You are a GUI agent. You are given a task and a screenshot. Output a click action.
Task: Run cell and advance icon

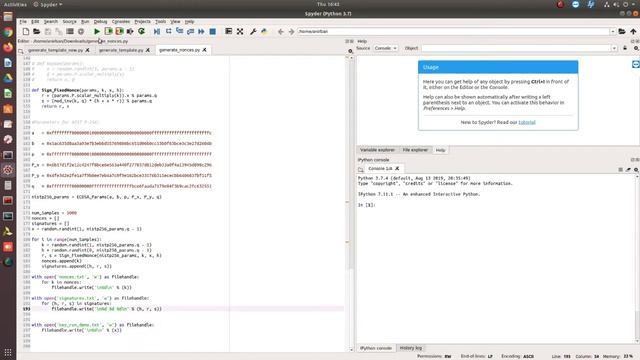119,31
